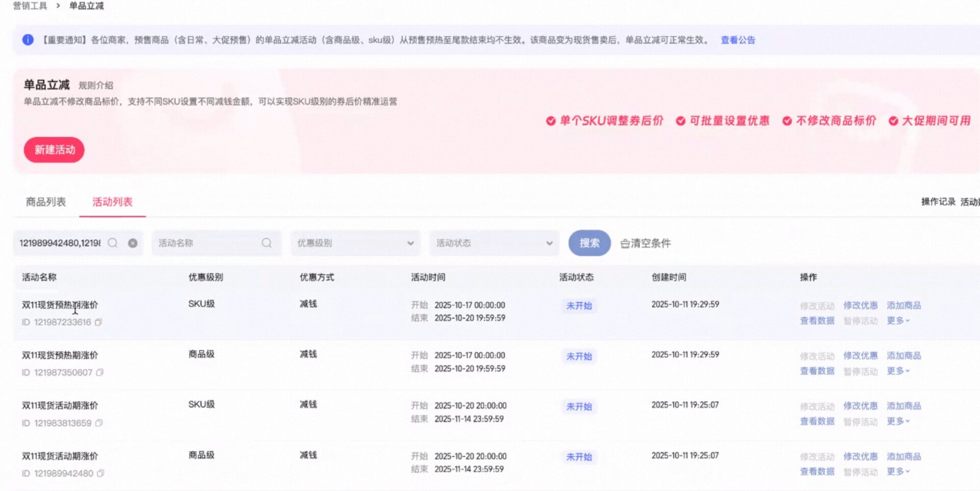980x491 pixels.
Task: Select the 活动列表 tab
Action: click(x=112, y=202)
